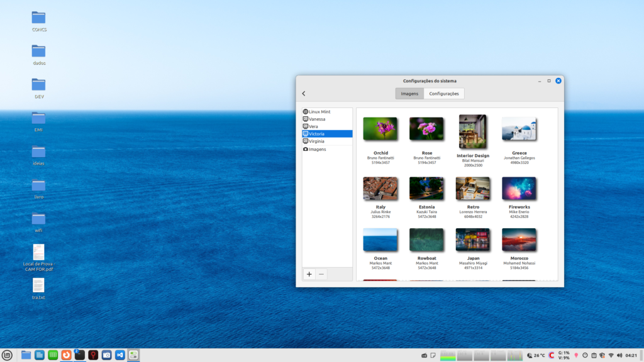644x362 pixels.
Task: Open the Imagens folder in sidebar
Action: pos(317,149)
